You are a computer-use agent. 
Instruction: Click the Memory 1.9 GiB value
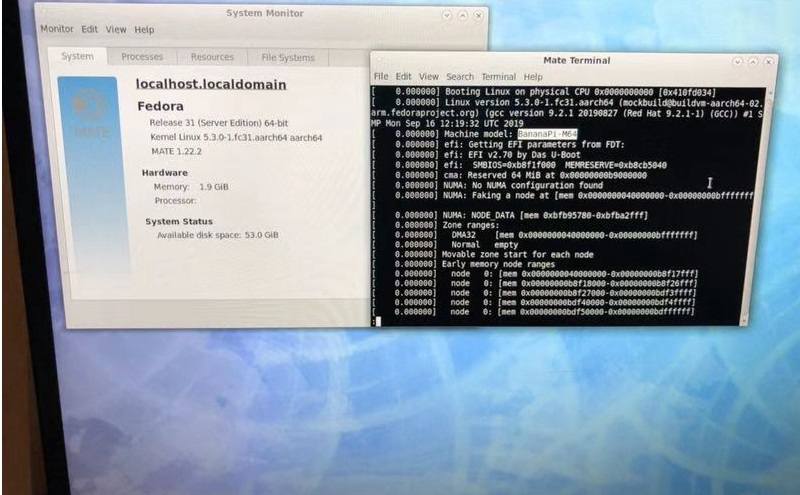pos(214,187)
